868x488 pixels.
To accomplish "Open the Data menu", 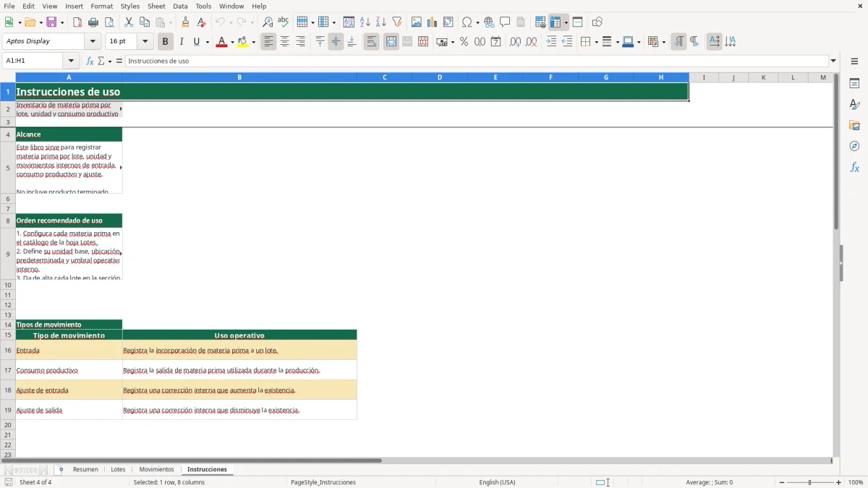I will tap(181, 6).
